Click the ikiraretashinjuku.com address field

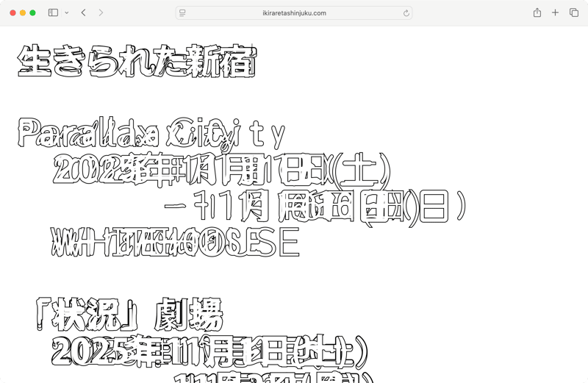pyautogui.click(x=294, y=12)
